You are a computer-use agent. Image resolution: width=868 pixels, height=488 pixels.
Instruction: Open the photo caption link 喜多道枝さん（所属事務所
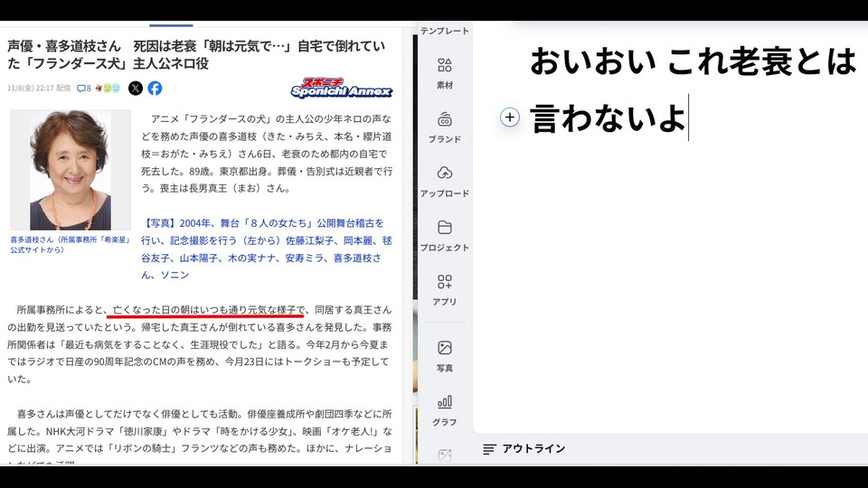point(70,245)
